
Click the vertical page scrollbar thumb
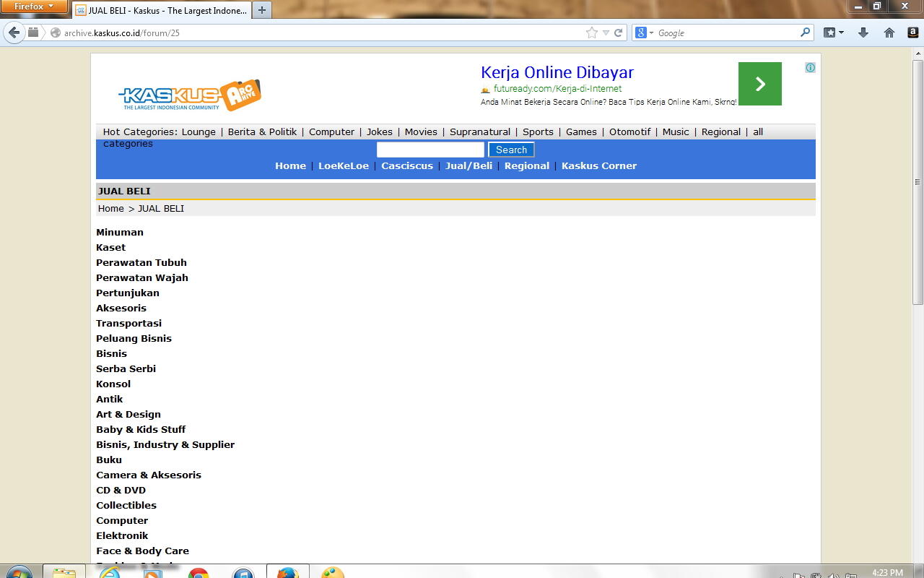(918, 181)
